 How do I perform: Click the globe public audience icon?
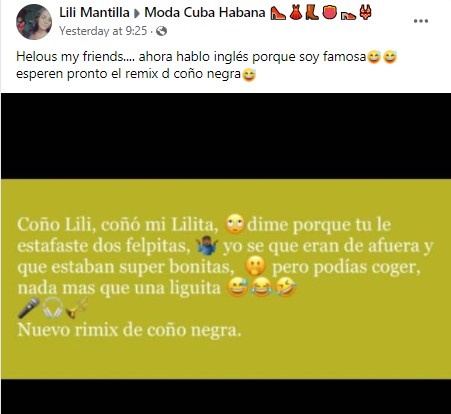162,31
